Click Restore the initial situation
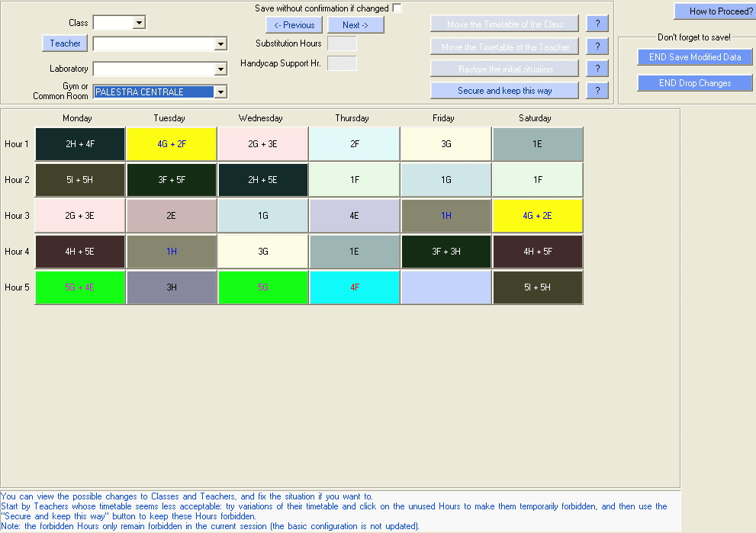 (x=504, y=69)
